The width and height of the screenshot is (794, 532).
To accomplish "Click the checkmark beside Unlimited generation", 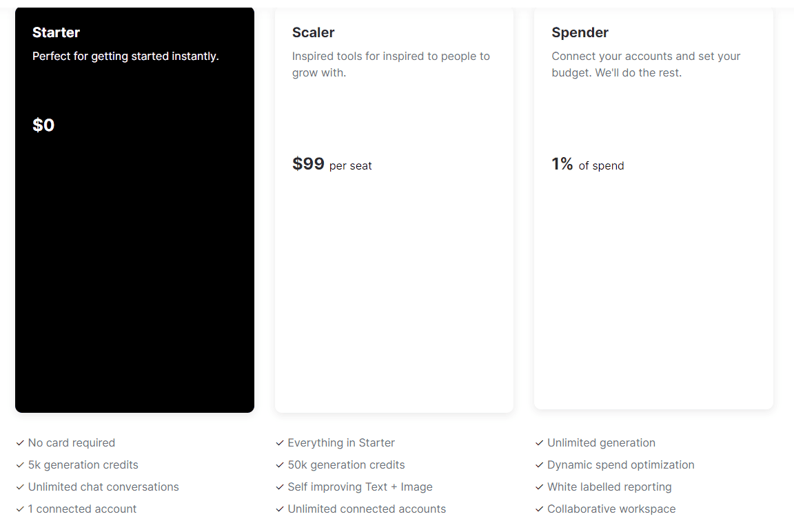I will [540, 443].
